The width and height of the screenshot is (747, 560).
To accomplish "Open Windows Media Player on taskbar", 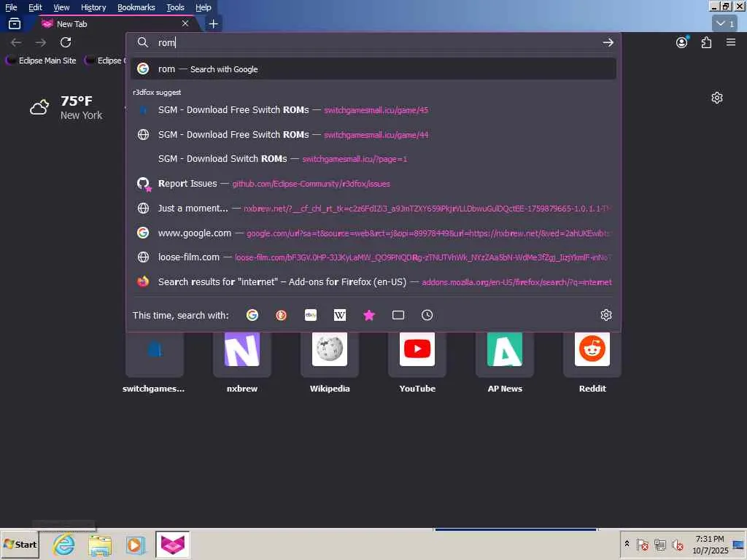I will (135, 545).
